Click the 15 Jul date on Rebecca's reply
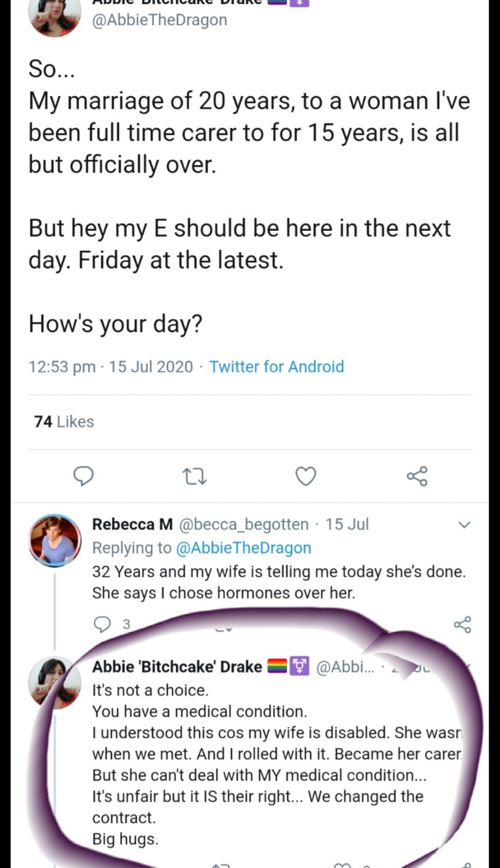500x868 pixels. pyautogui.click(x=347, y=524)
